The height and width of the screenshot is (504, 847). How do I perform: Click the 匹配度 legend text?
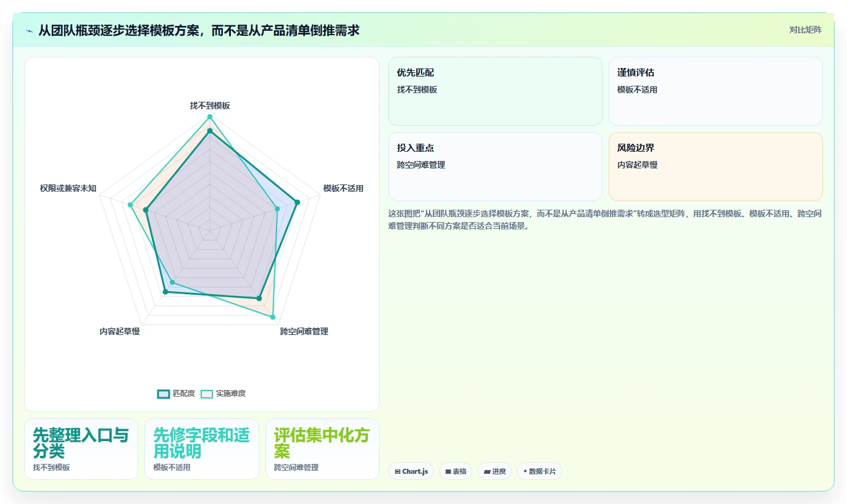pos(183,394)
